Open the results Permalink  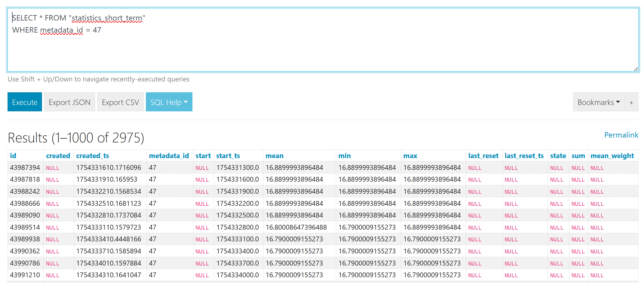621,135
